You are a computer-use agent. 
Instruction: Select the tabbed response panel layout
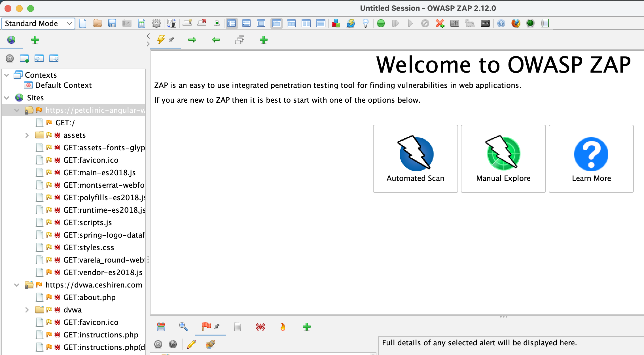click(277, 24)
